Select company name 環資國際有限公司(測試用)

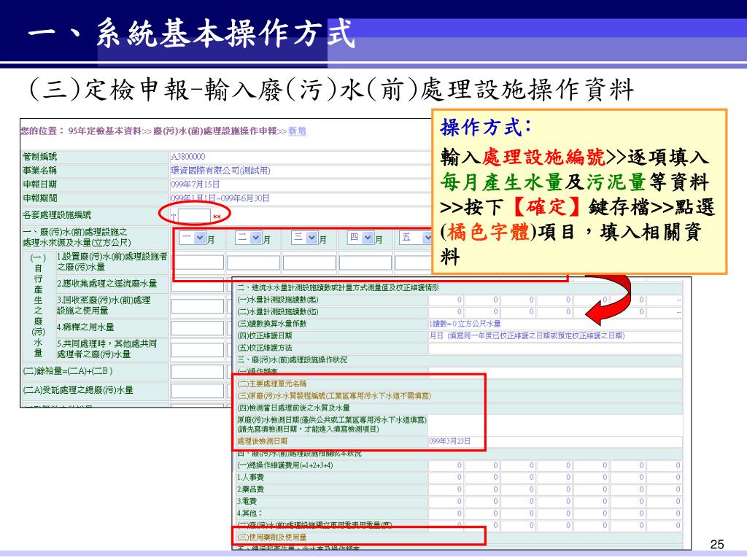[x=220, y=171]
